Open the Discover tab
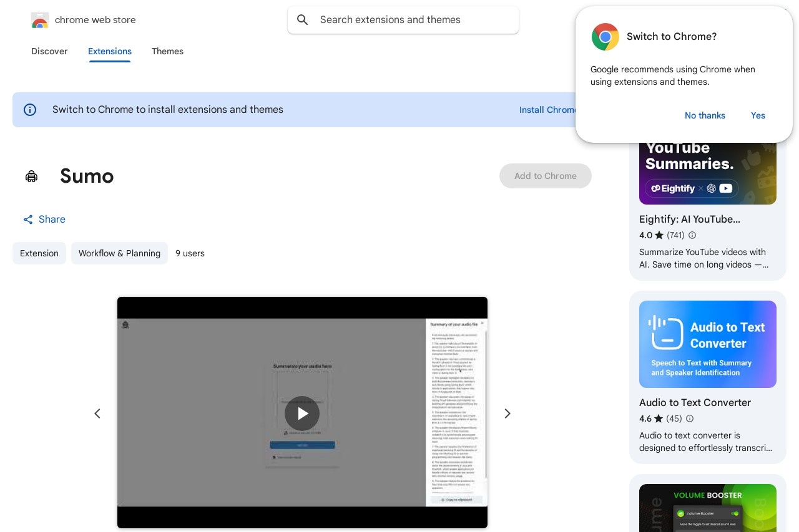 (49, 51)
